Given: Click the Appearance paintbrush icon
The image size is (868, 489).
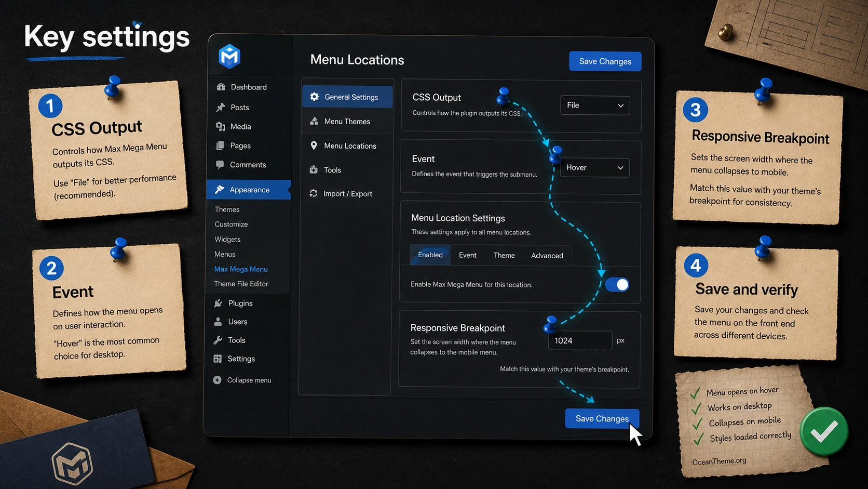Looking at the screenshot, I should [220, 190].
